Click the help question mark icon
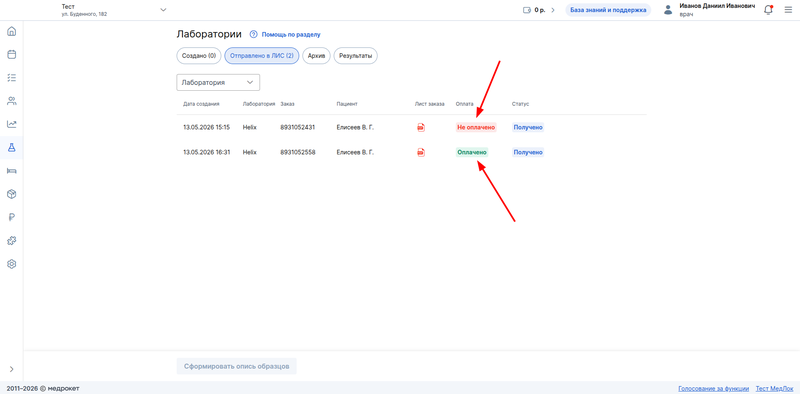The image size is (800, 394). click(x=253, y=34)
